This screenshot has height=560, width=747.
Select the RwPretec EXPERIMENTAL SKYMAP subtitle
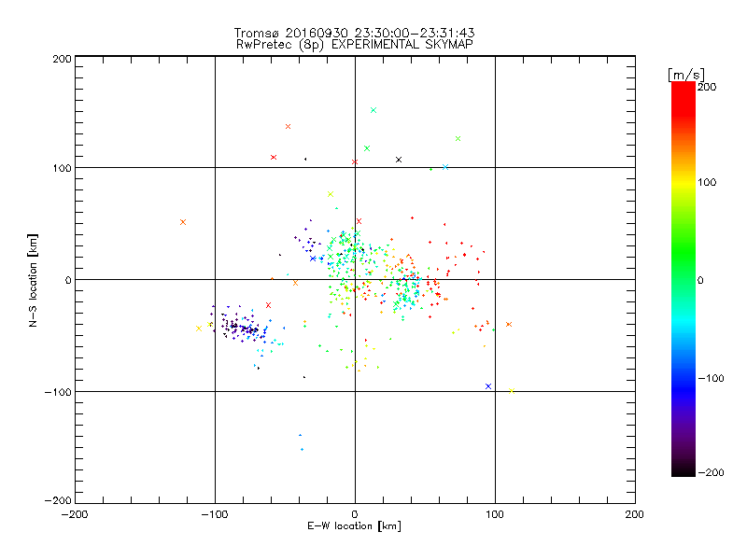click(355, 45)
